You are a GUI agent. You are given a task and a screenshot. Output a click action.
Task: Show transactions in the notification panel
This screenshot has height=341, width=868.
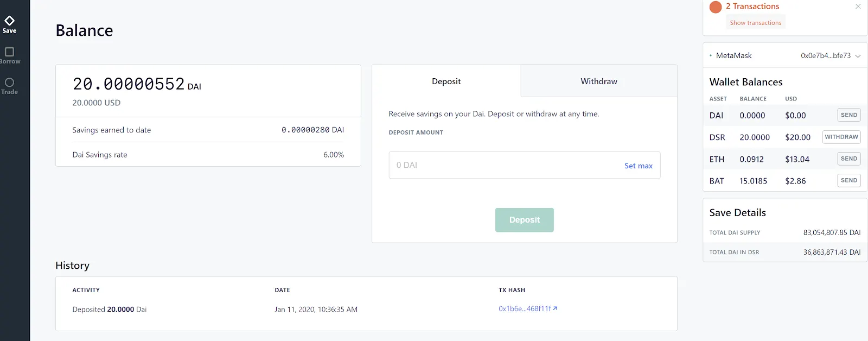755,23
